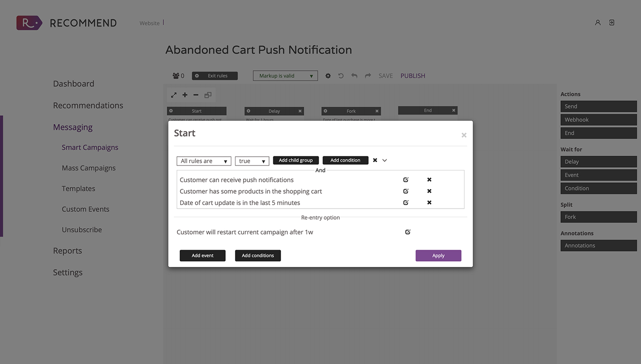The width and height of the screenshot is (641, 364).
Task: Delete the shopping cart products condition
Action: click(x=429, y=191)
